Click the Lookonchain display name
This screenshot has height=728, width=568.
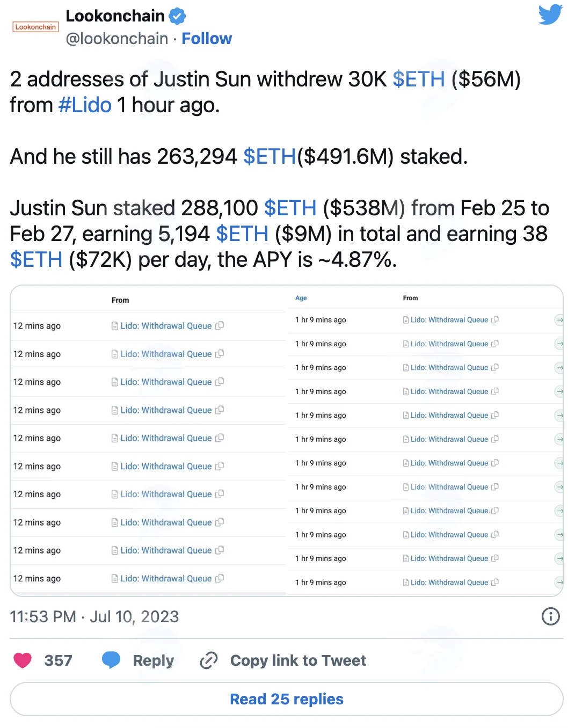(115, 16)
